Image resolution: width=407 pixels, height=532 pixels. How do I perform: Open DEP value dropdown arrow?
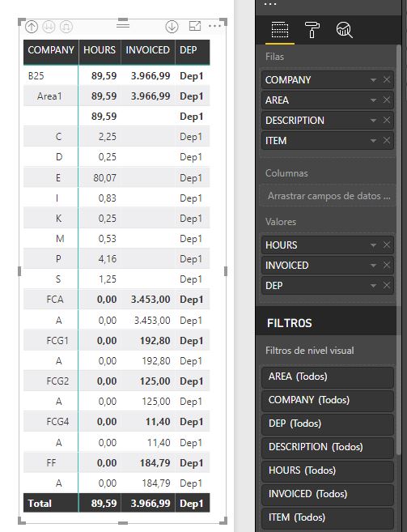click(x=374, y=286)
